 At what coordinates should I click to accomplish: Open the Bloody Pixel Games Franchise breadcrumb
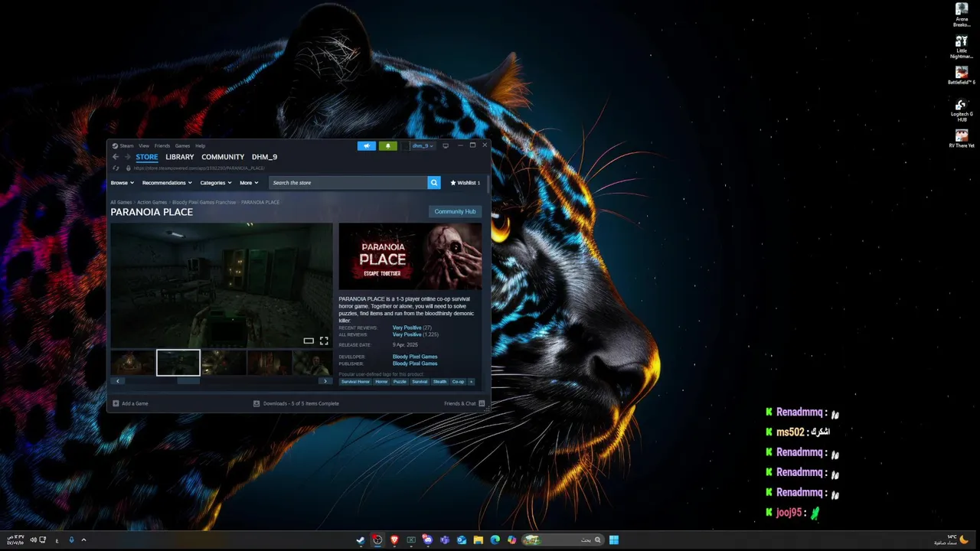point(204,202)
